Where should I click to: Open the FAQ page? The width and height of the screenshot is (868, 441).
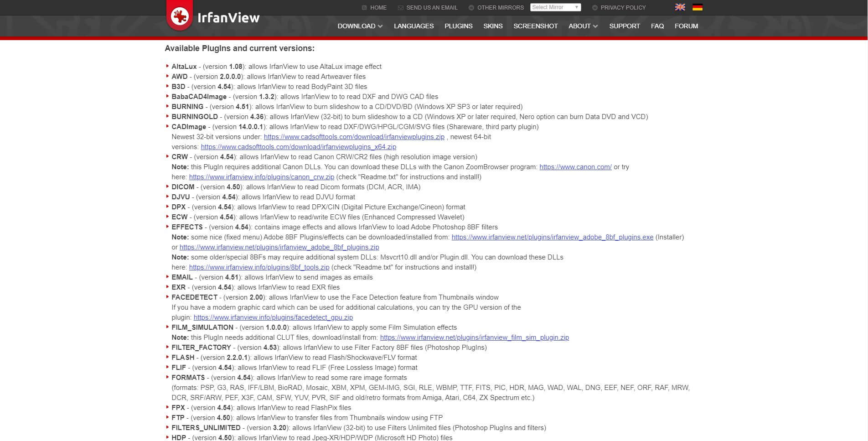point(657,26)
